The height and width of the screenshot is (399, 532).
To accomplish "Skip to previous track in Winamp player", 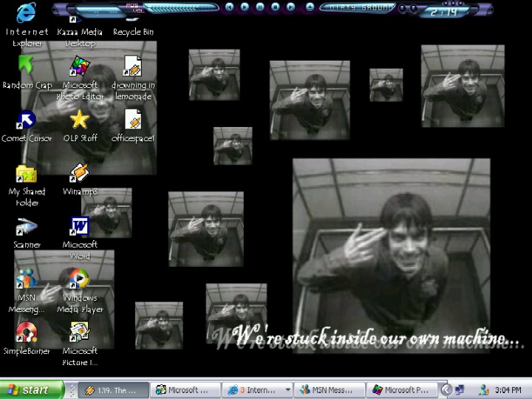I will click(230, 7).
